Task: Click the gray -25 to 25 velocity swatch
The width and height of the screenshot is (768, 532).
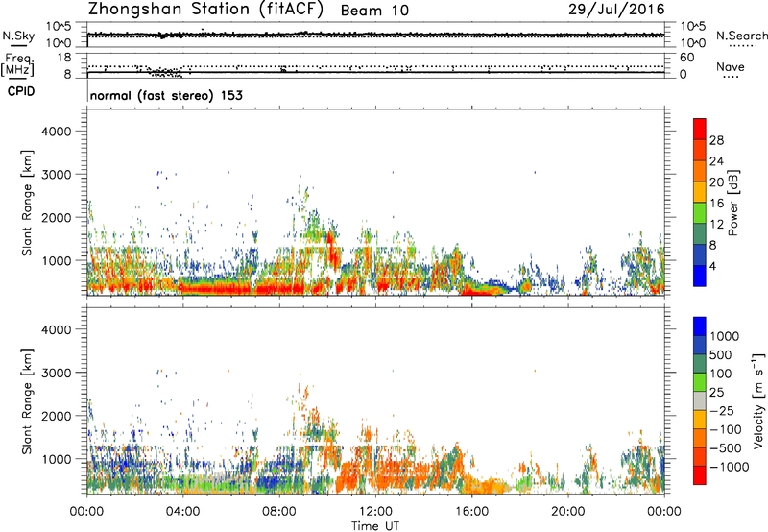Action: click(x=700, y=400)
